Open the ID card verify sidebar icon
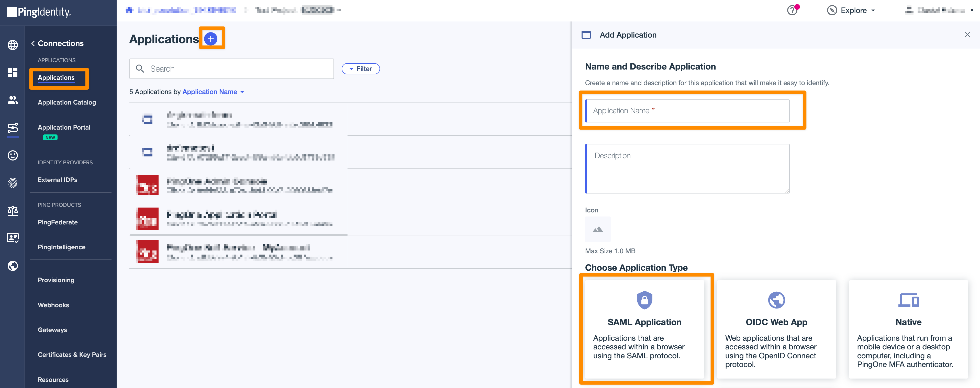This screenshot has height=388, width=980. point(13,238)
